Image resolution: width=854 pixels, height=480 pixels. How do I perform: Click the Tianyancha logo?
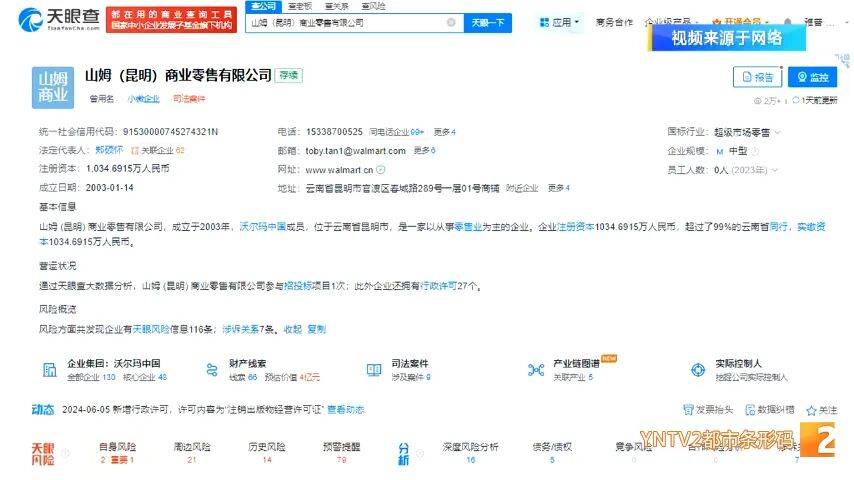[x=59, y=20]
